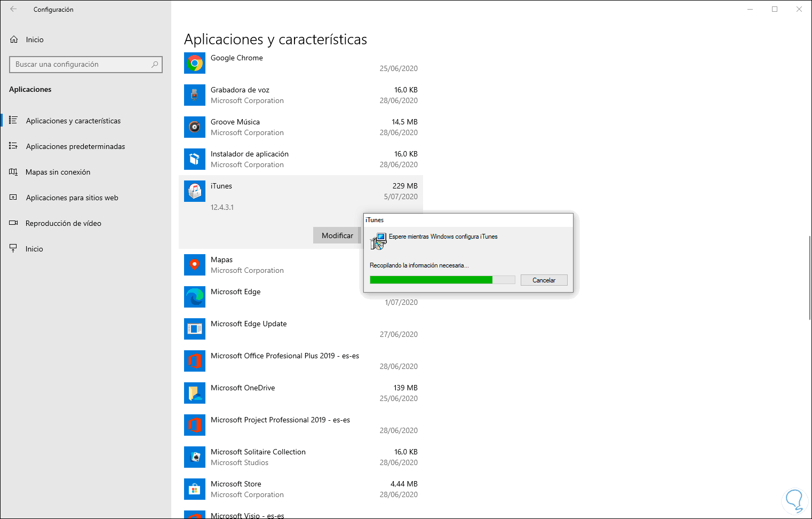This screenshot has height=519, width=812.
Task: Select the Microsoft Solitaire Collection icon
Action: coord(195,457)
